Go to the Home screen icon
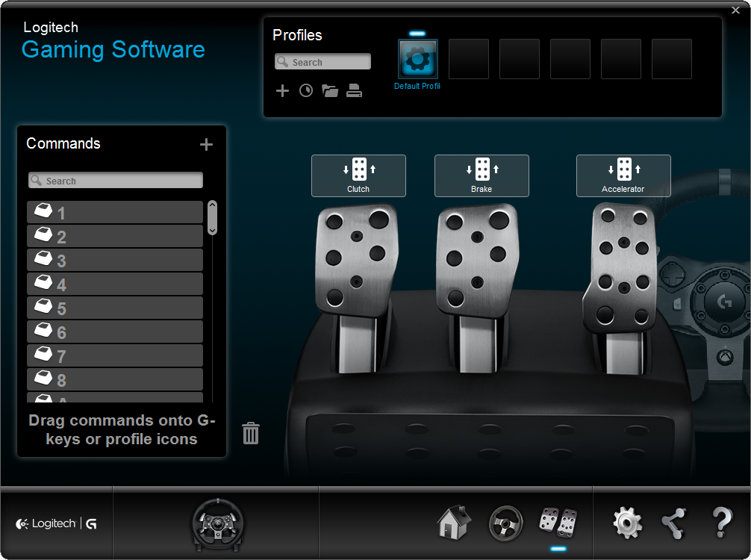Image resolution: width=751 pixels, height=560 pixels. point(454,522)
